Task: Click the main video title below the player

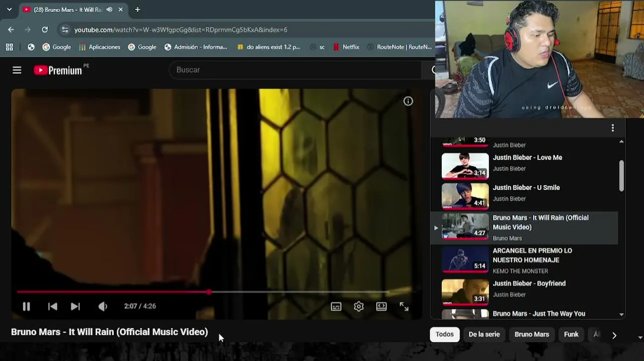Action: tap(109, 332)
